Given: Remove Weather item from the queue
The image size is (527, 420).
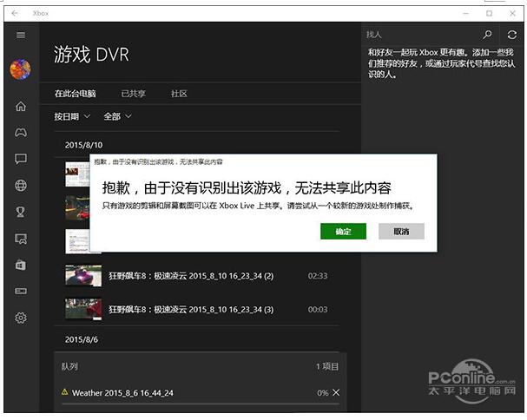Looking at the screenshot, I should tap(336, 393).
